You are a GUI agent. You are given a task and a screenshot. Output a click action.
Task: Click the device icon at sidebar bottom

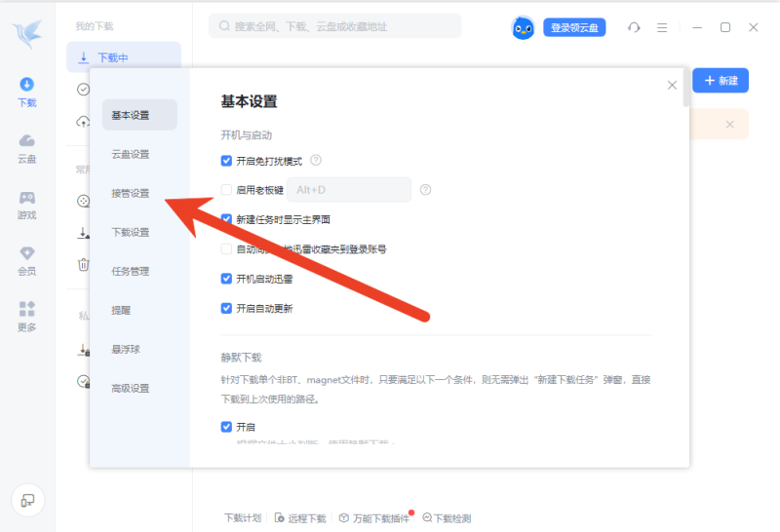pos(28,500)
